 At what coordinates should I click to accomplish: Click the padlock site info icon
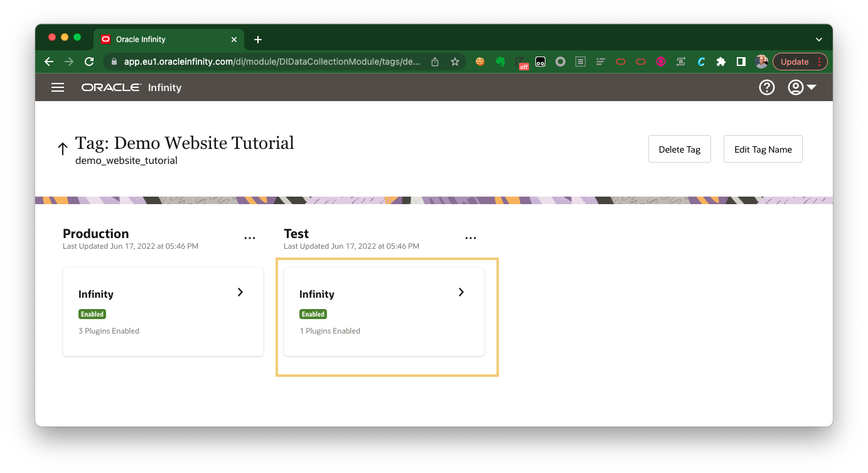coord(114,62)
